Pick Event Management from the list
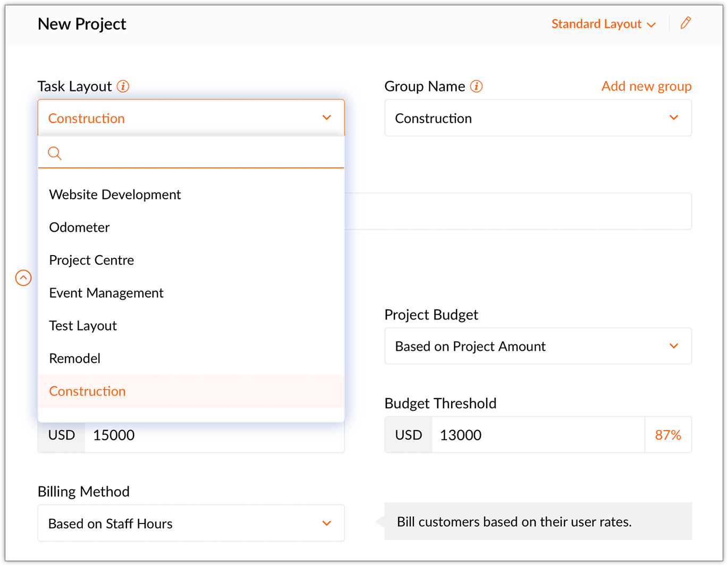The width and height of the screenshot is (728, 566). coord(191,293)
